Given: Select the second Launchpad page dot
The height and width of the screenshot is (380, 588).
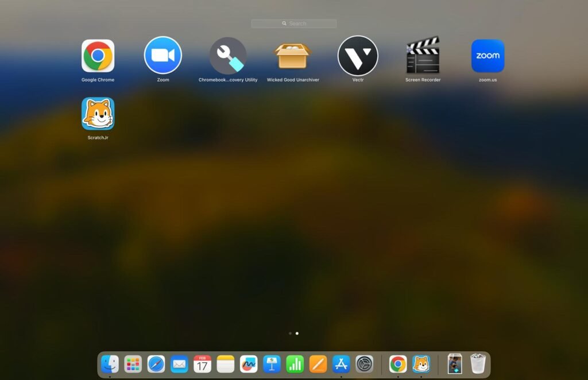Looking at the screenshot, I should pos(297,333).
